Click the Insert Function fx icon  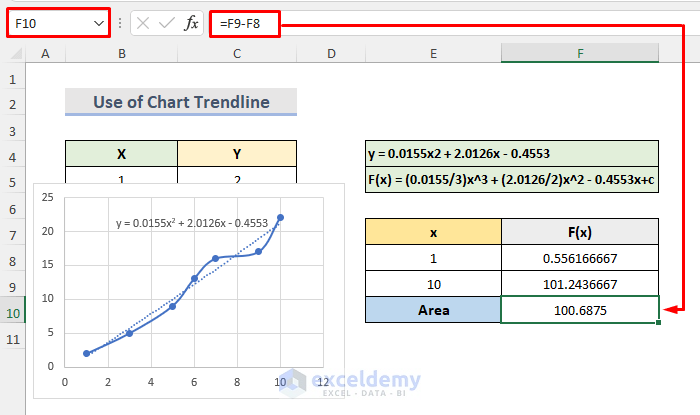[191, 23]
